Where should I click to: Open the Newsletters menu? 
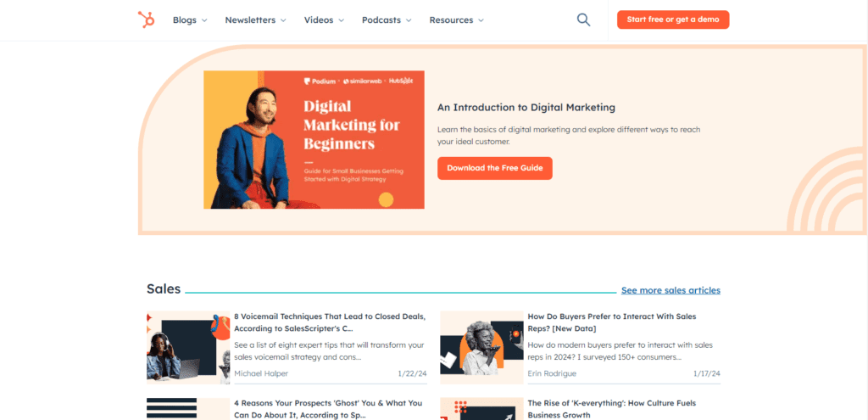point(256,20)
